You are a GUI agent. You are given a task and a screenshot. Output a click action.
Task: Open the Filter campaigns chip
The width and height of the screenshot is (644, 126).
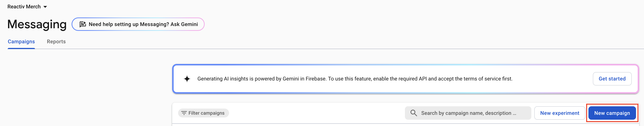point(204,113)
